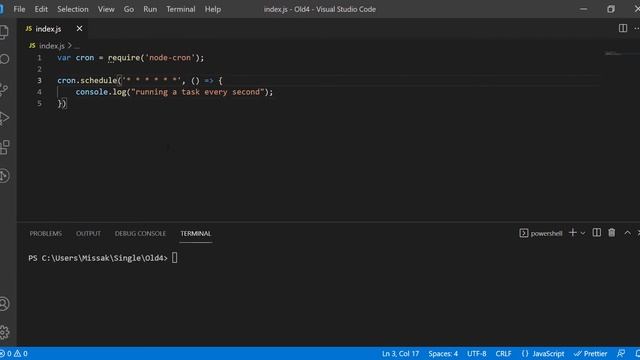Open the Explorer view in activity bar
Viewport: 640px width, 360px height.
[4, 32]
